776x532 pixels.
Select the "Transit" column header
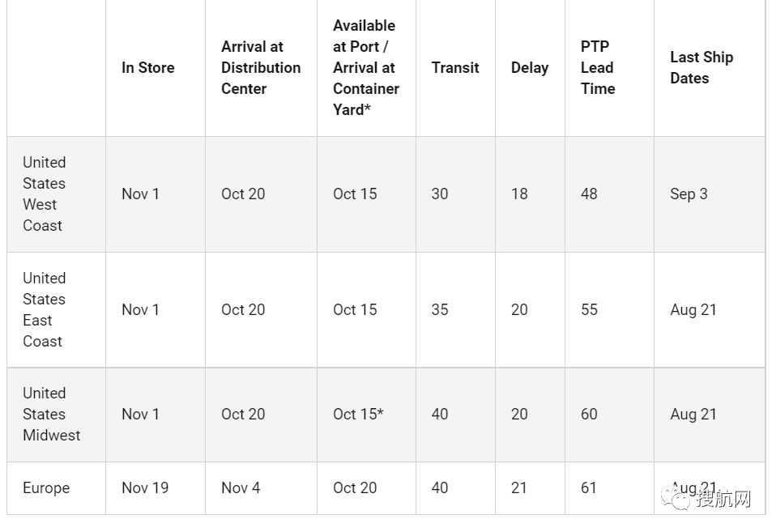[x=455, y=68]
